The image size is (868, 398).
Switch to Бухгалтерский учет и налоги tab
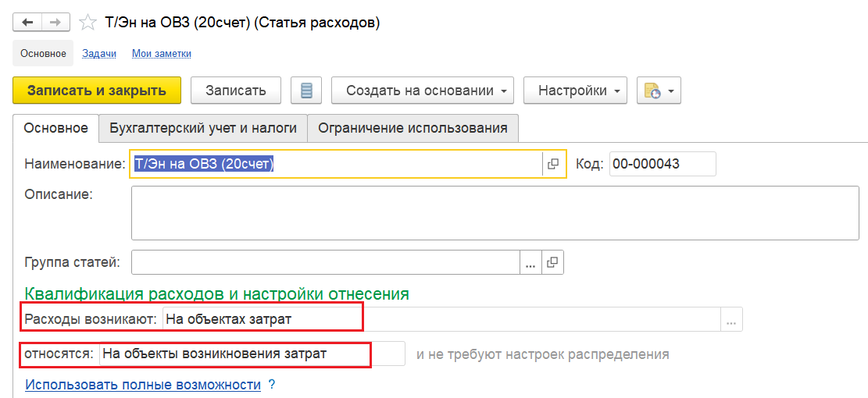pyautogui.click(x=203, y=128)
